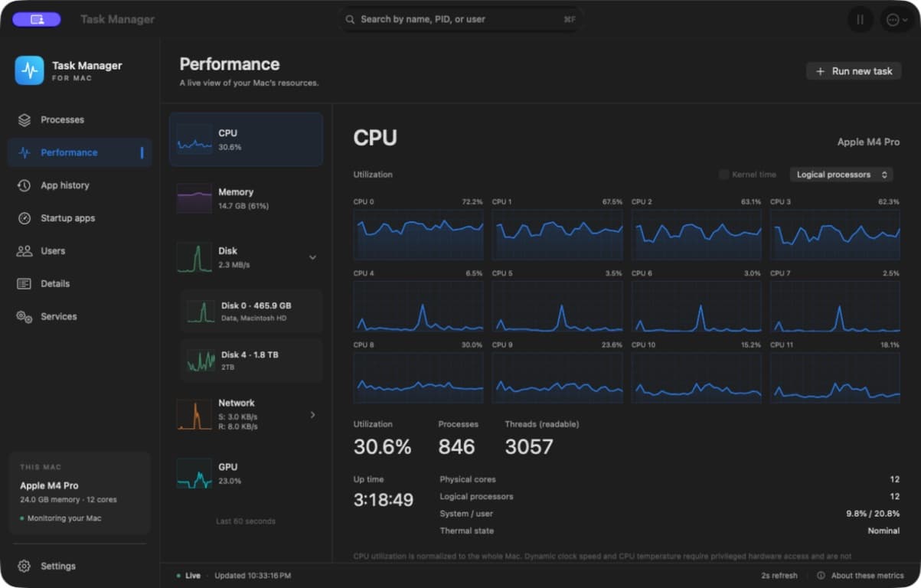Click the info icon beside About these metrics

821,576
